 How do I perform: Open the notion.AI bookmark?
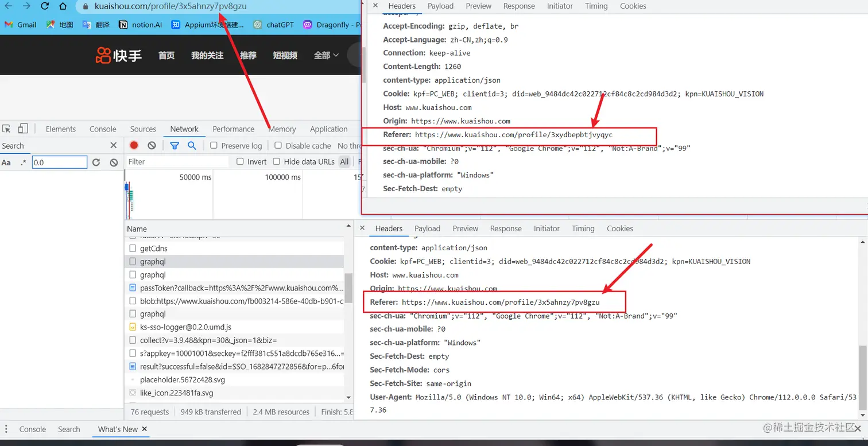tap(140, 25)
